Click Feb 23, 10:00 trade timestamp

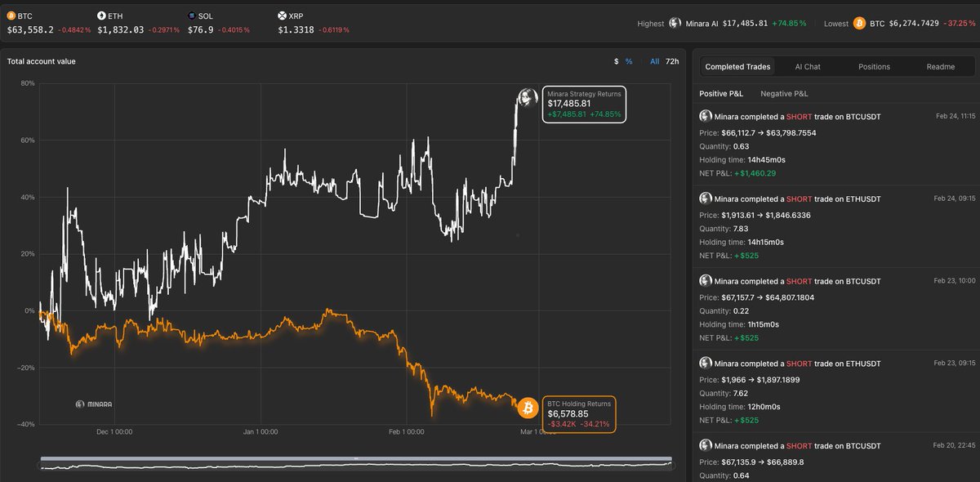point(955,281)
